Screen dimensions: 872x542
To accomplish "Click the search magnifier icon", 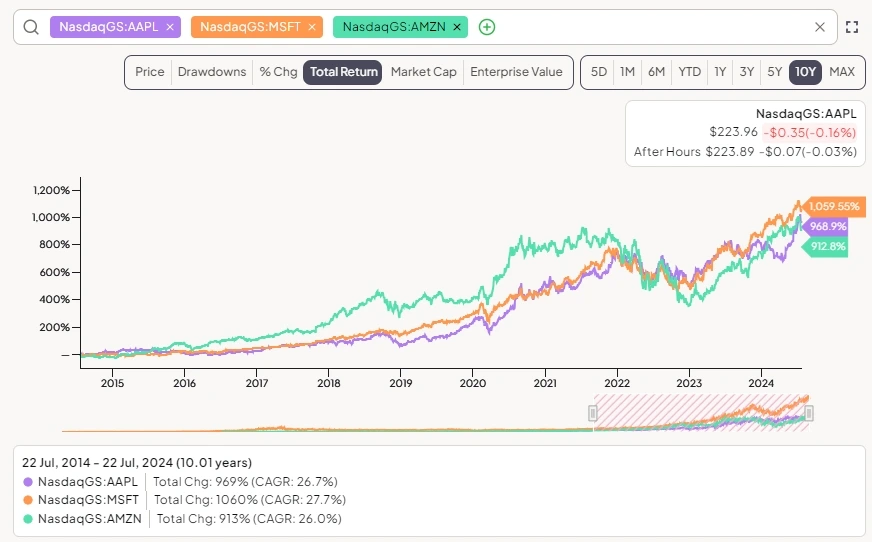I will [x=31, y=27].
